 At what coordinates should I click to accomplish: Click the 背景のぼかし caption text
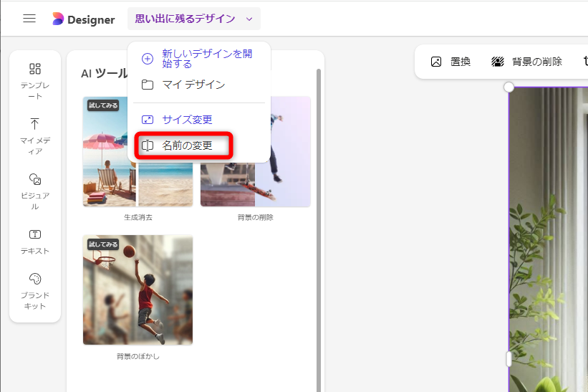tap(138, 356)
